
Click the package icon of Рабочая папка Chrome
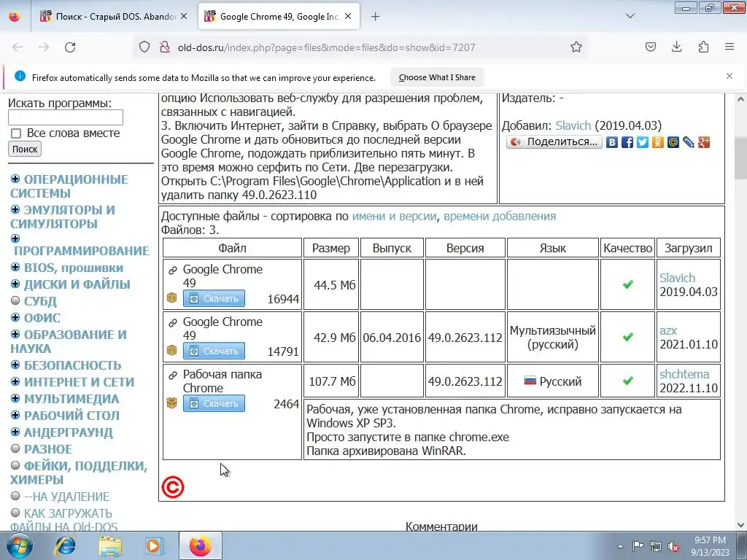pos(171,402)
